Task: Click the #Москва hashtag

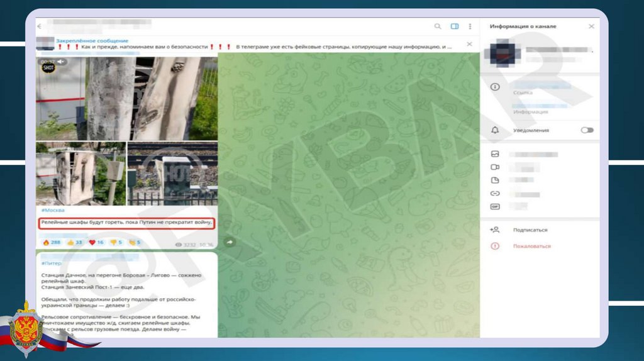Action: click(53, 210)
